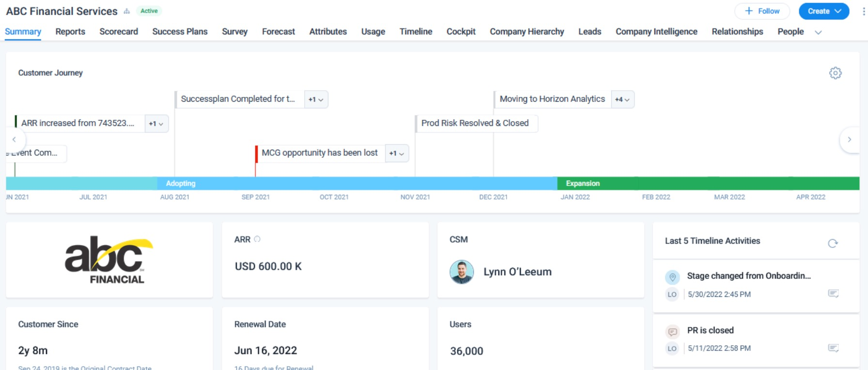Click green Expansion stage bar
The height and width of the screenshot is (370, 868).
point(708,184)
